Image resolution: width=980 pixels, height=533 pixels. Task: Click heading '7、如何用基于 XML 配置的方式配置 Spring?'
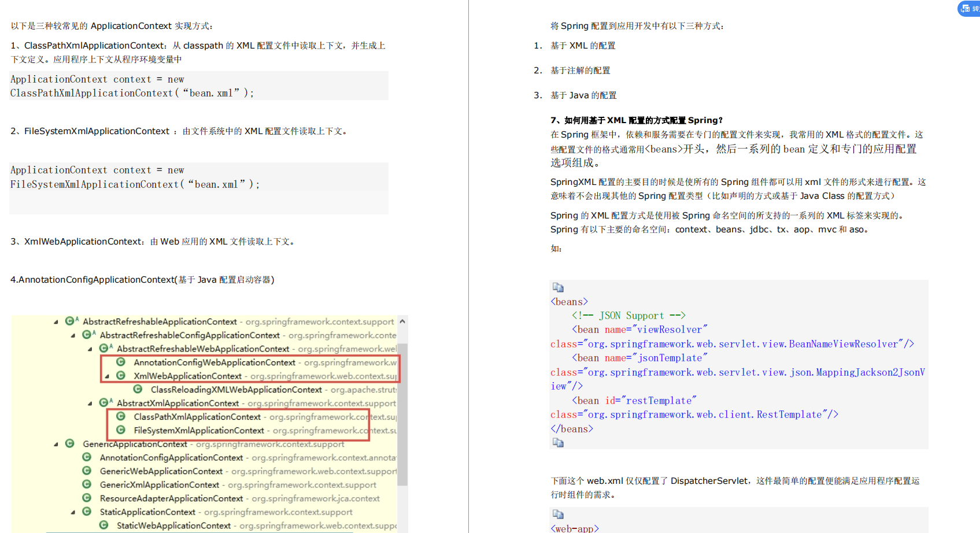637,120
